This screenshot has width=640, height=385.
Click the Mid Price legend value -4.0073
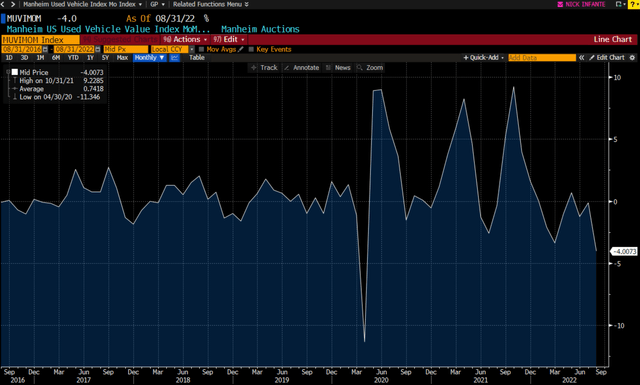pos(92,73)
